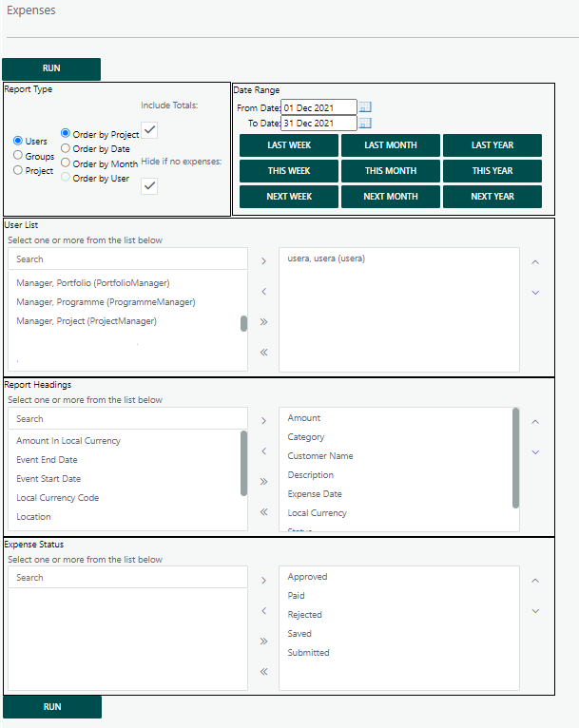The image size is (579, 728).
Task: Open the From Date calendar picker icon
Action: 365,107
